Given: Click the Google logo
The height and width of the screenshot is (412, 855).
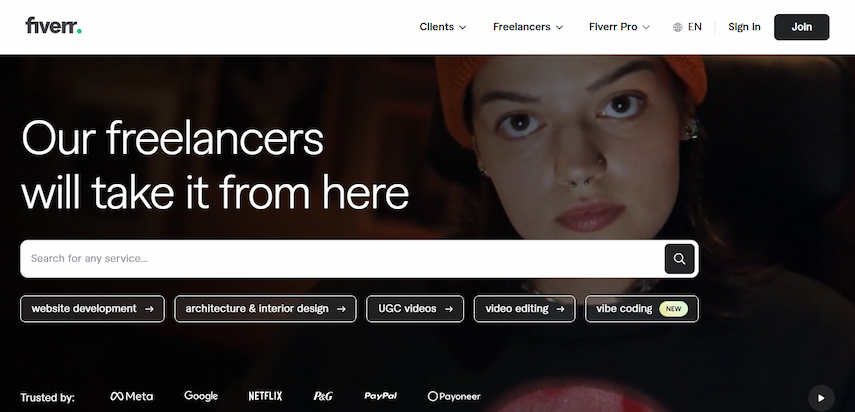Looking at the screenshot, I should 201,396.
